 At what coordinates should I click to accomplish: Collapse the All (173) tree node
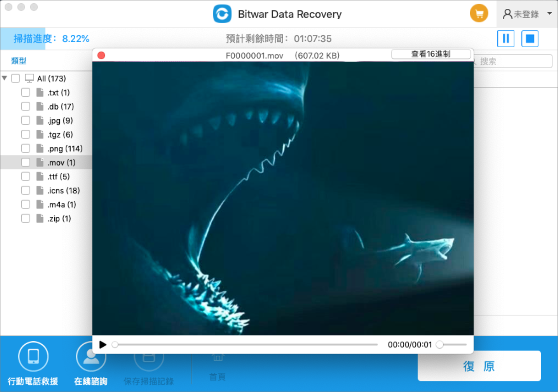5,78
